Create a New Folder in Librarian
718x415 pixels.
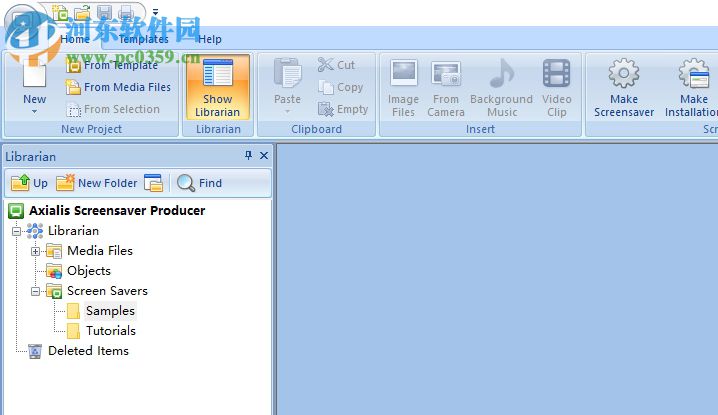97,183
